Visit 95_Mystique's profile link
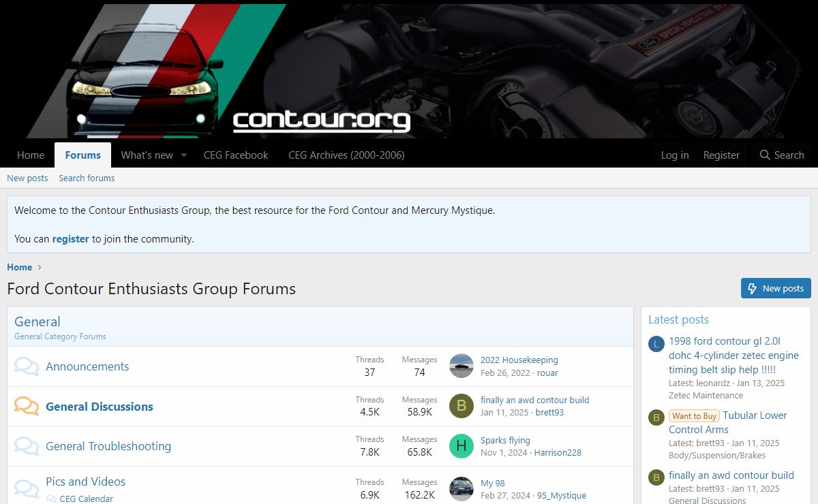The width and height of the screenshot is (818, 504). [562, 495]
